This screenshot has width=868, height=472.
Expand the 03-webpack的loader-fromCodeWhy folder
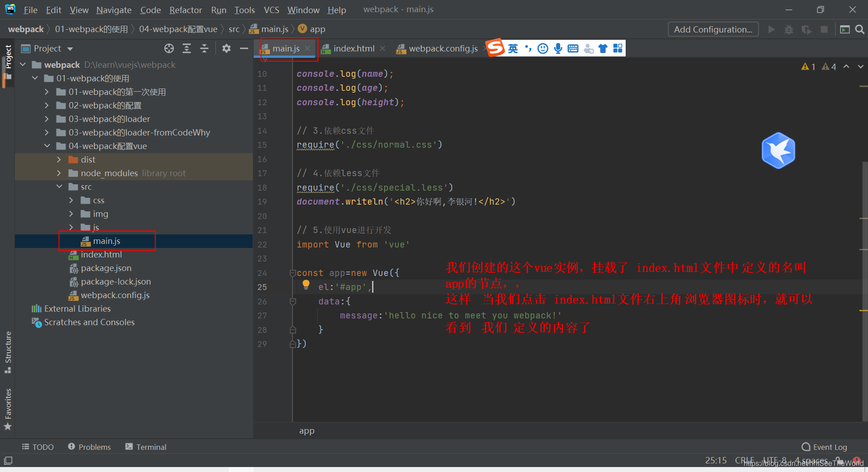point(47,132)
